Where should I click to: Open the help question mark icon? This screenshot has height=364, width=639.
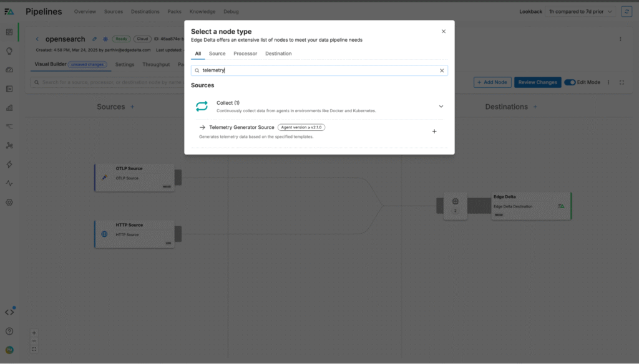click(x=9, y=331)
